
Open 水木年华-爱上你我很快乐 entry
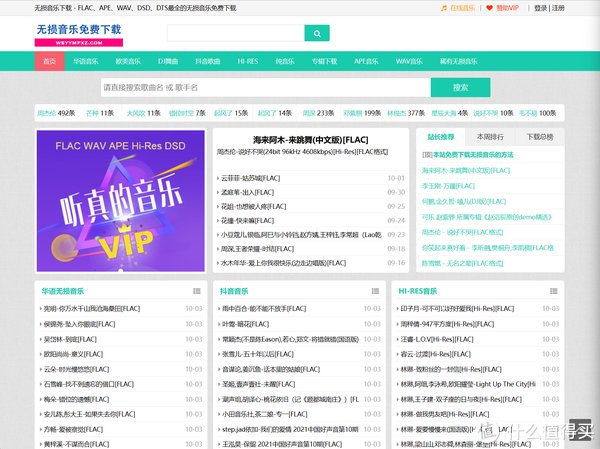click(283, 263)
